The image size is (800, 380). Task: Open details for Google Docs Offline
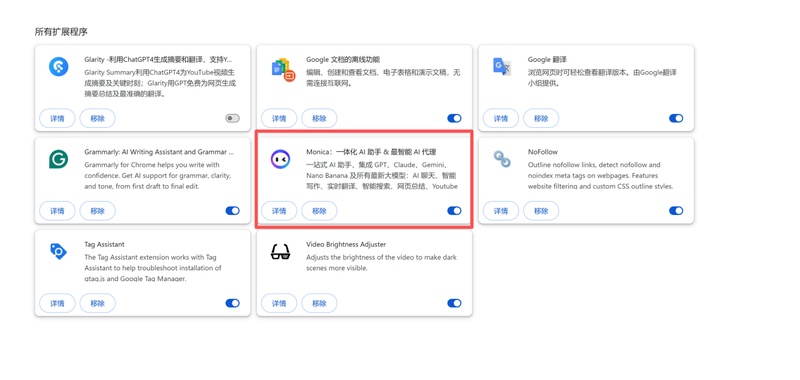(x=279, y=118)
